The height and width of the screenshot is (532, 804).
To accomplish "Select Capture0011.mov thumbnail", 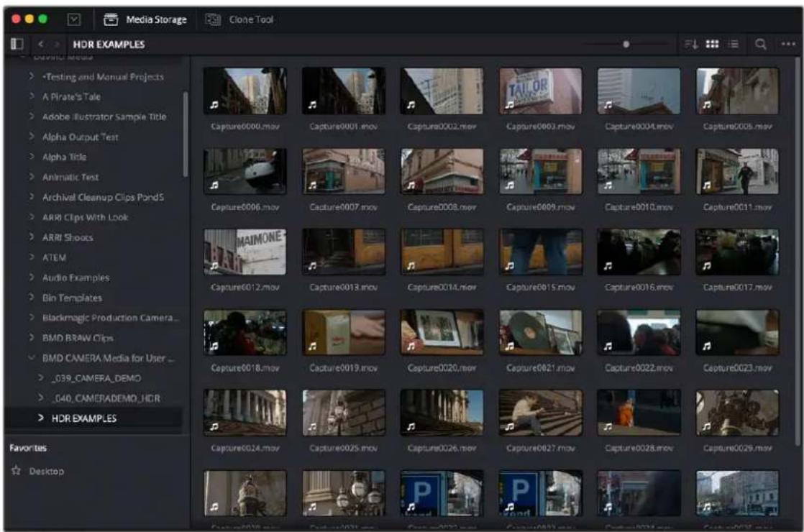I will coord(737,172).
